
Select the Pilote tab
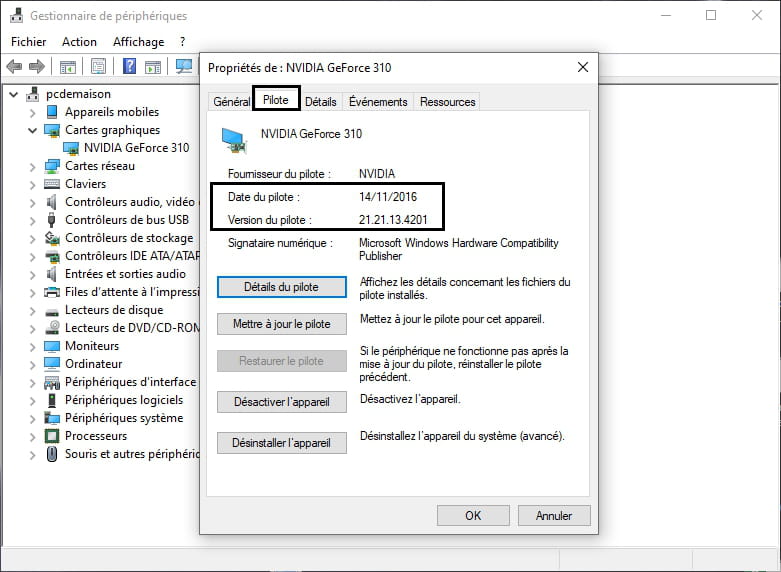pyautogui.click(x=276, y=100)
